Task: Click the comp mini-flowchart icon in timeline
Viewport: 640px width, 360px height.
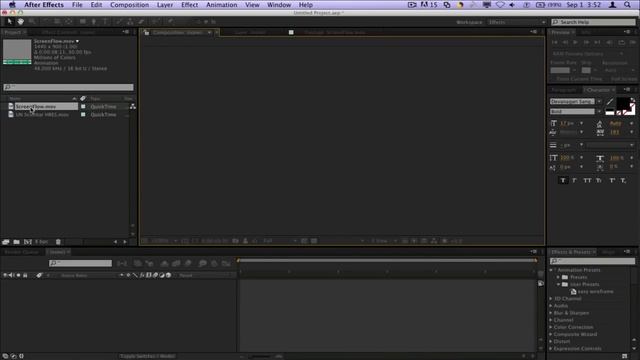Action: 122,263
